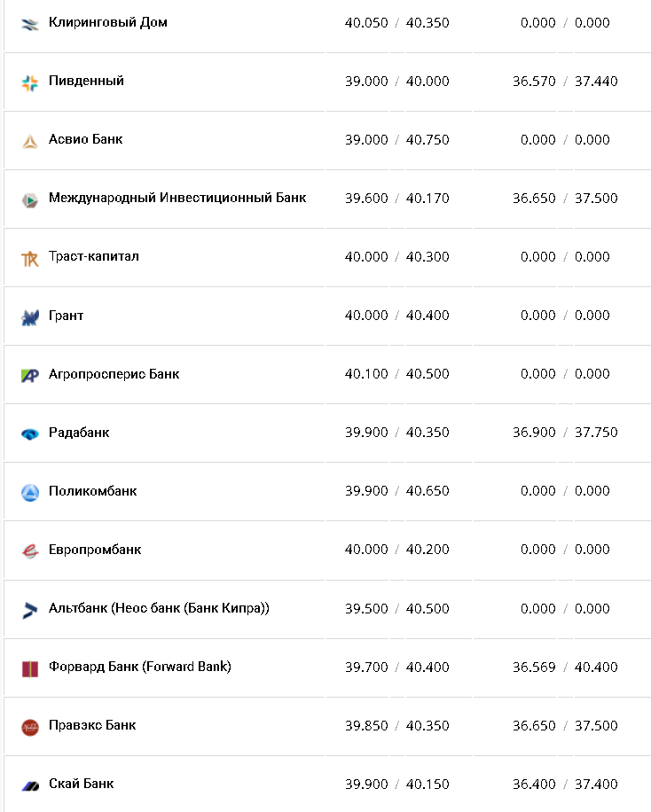
Task: Click the Траст-капитал logo icon
Action: 30,258
